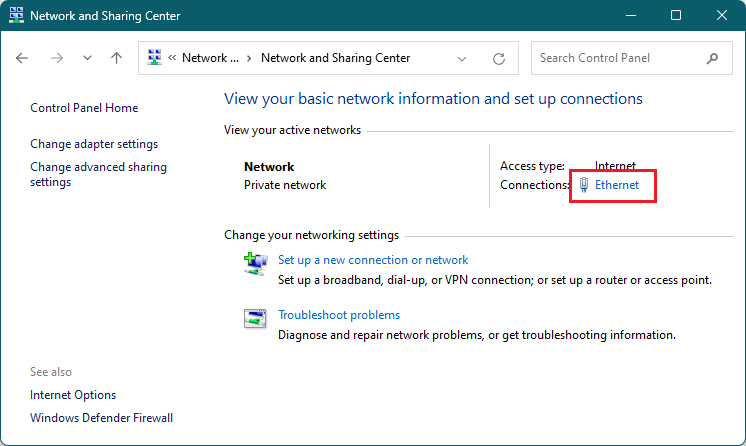Screen dimensions: 746x446
Task: Open Windows Defender Firewall
Action: coord(101,418)
